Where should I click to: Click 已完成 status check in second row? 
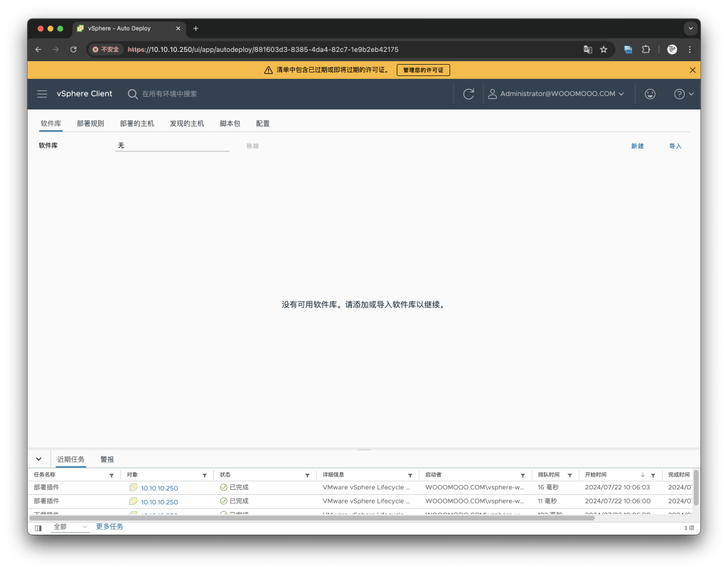(224, 501)
